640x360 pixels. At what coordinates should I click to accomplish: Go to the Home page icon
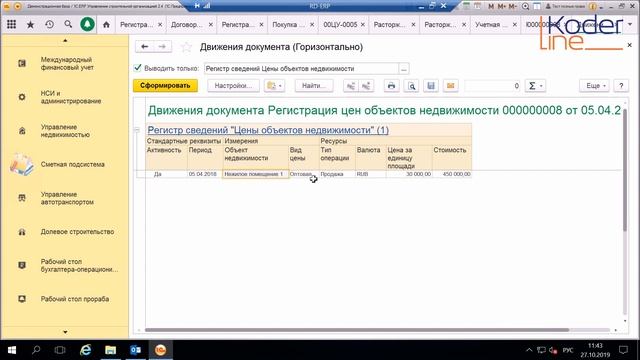tap(106, 24)
